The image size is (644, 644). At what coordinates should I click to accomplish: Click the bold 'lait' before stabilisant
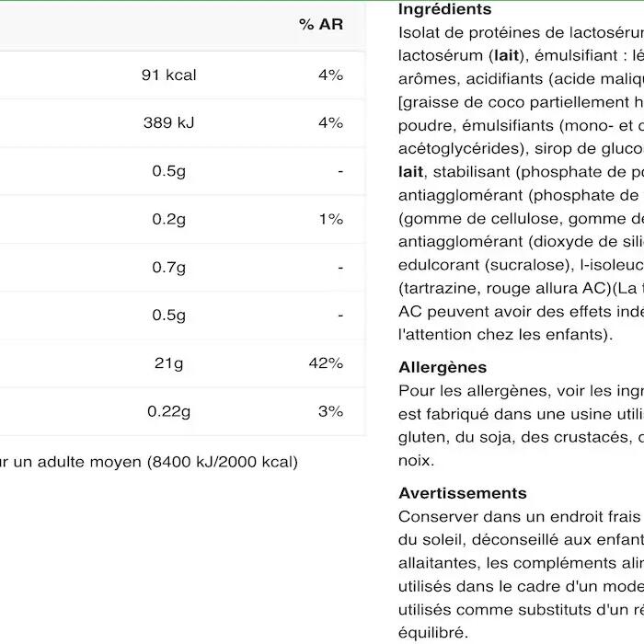tap(410, 172)
